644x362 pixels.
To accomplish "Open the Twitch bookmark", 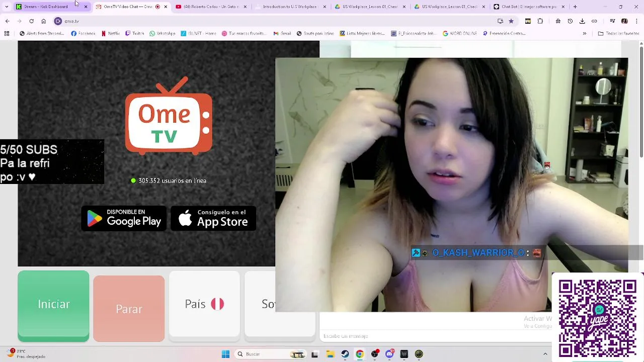I will (x=135, y=34).
